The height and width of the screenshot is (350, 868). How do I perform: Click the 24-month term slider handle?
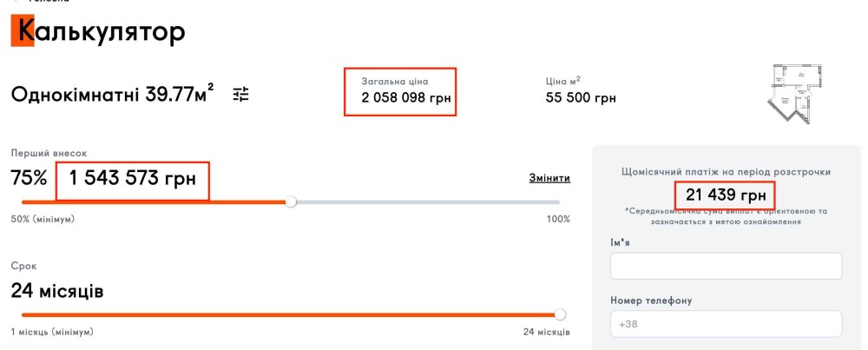(560, 314)
